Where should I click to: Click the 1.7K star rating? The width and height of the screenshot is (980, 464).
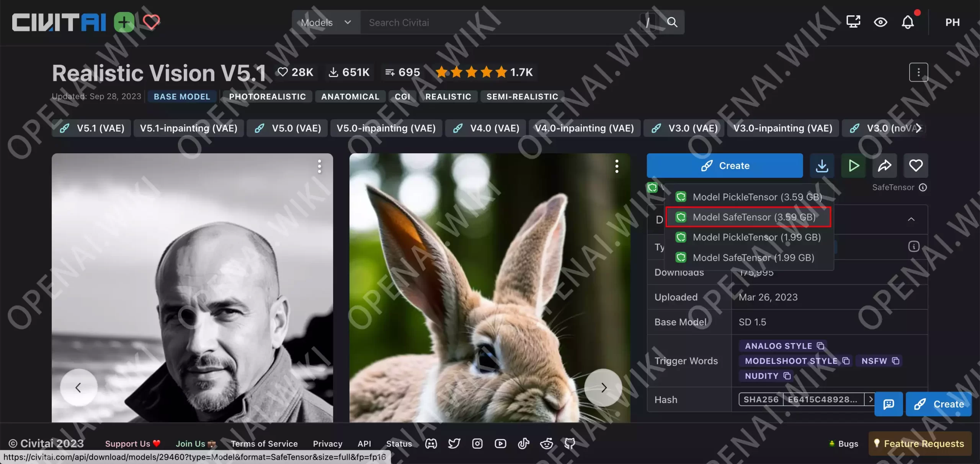484,72
